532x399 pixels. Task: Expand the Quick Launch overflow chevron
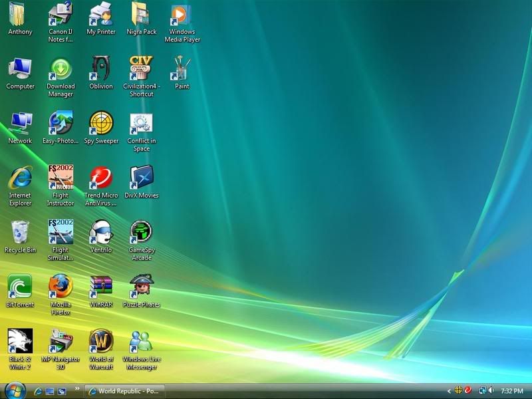(x=77, y=388)
